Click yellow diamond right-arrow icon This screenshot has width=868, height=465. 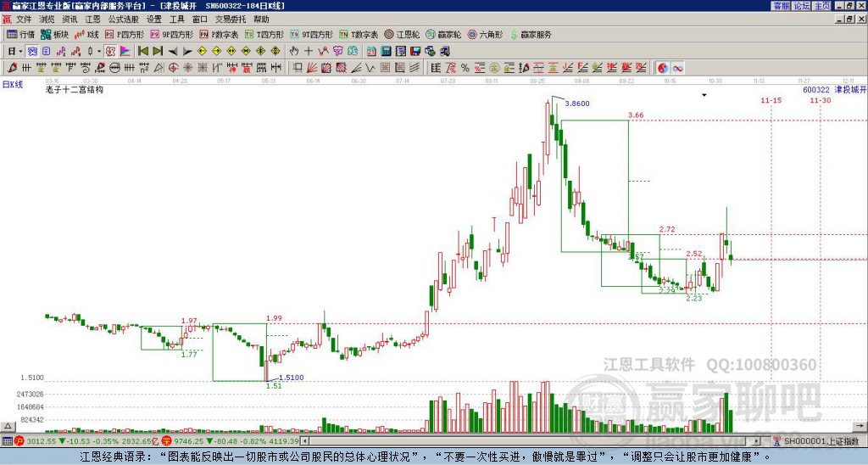(x=216, y=51)
